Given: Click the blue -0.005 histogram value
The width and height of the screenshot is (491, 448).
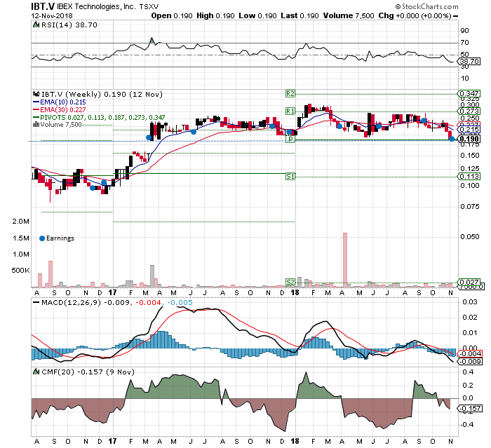Looking at the screenshot, I should tap(180, 302).
